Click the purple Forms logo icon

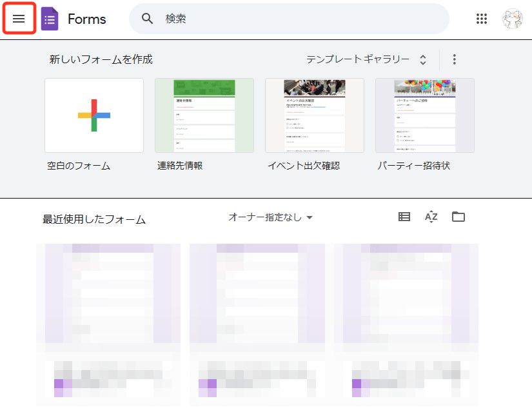[49, 19]
